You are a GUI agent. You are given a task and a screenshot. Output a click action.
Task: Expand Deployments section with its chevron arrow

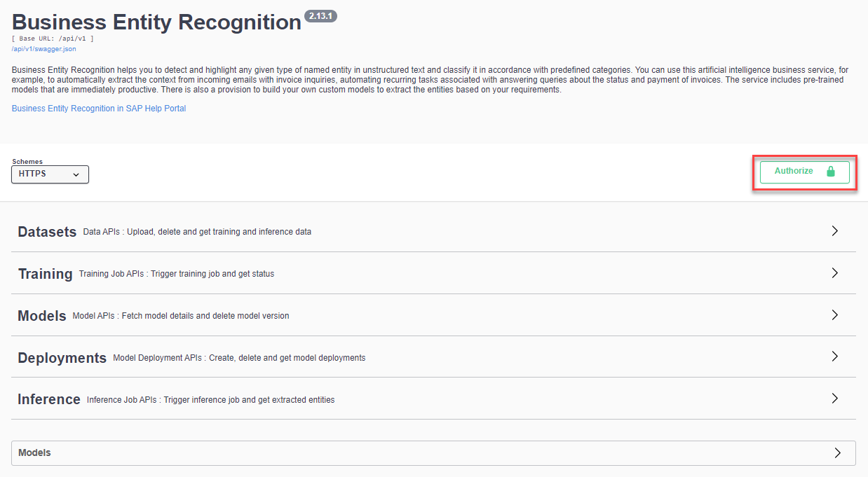coord(834,357)
